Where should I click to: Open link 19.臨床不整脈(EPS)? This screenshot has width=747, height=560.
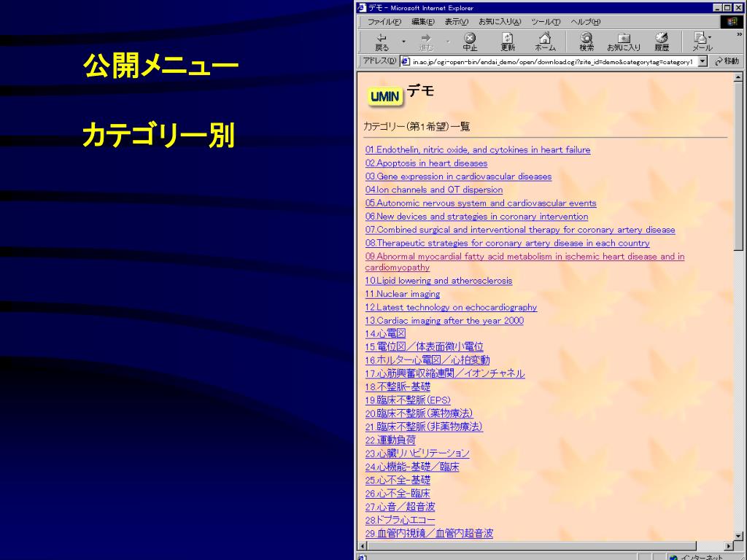[x=408, y=400]
